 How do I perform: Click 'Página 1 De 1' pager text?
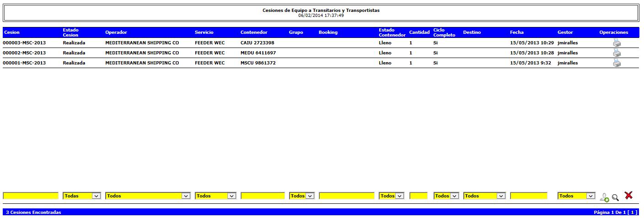(610, 213)
